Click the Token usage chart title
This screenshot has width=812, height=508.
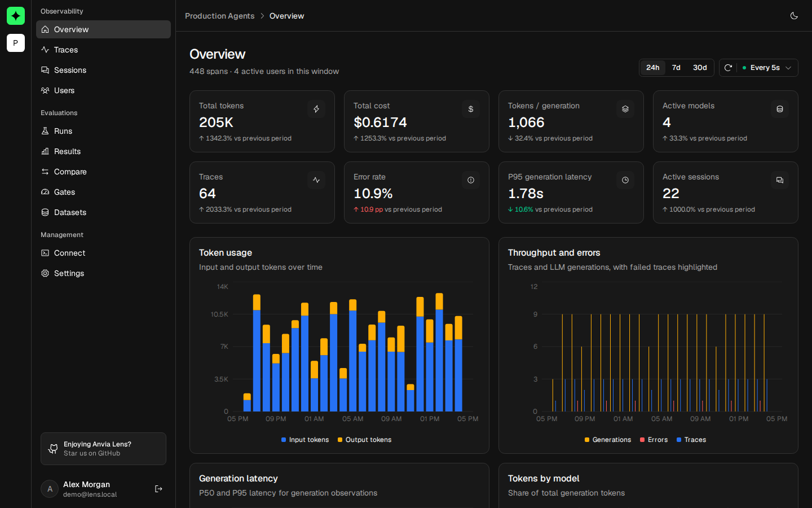(226, 253)
